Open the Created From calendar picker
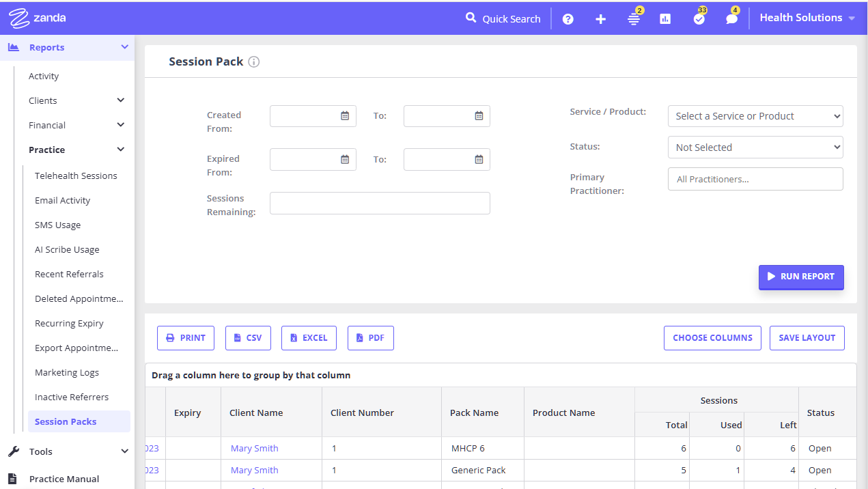Screen dimensions: 868x489 click(x=345, y=116)
